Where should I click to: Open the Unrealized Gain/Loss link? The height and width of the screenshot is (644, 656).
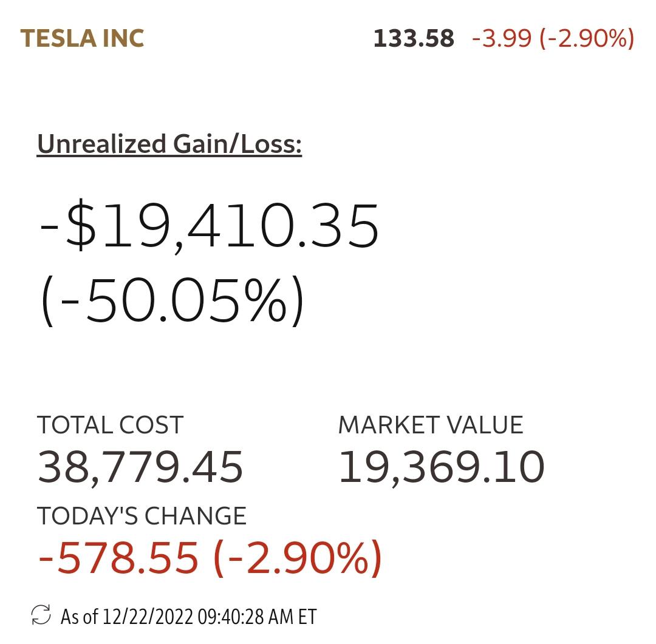tap(169, 144)
